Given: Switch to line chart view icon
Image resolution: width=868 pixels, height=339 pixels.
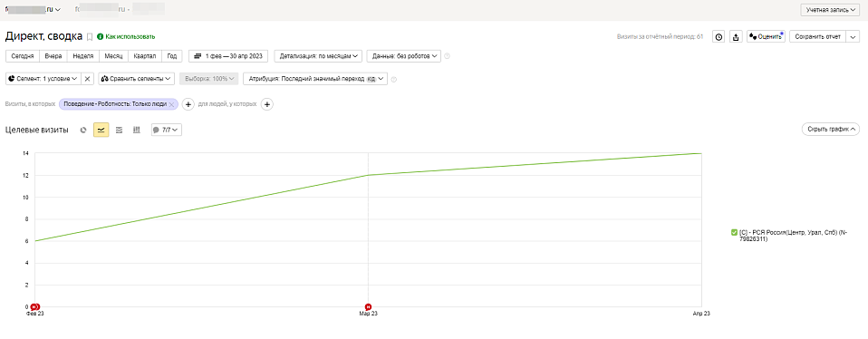Looking at the screenshot, I should [x=101, y=130].
